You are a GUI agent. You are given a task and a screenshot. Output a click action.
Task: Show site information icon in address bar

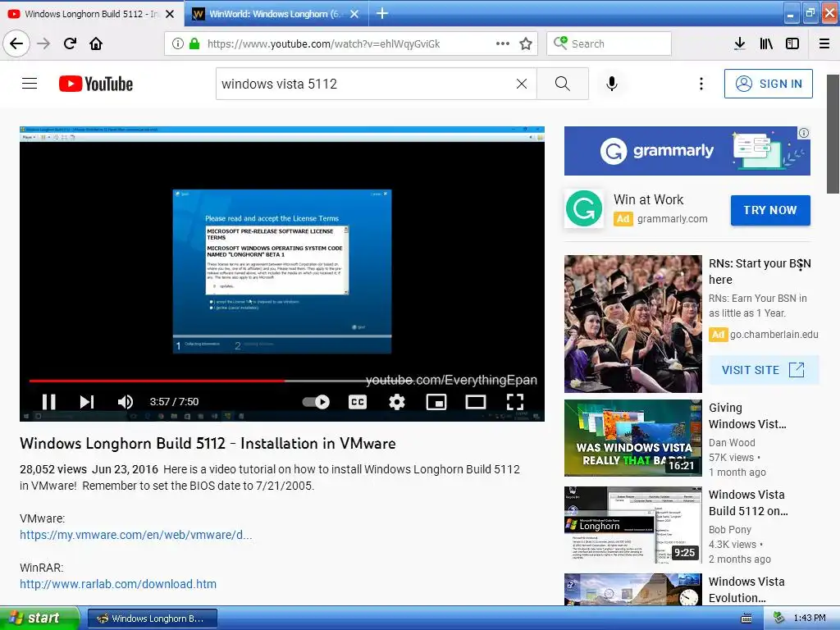pos(178,43)
